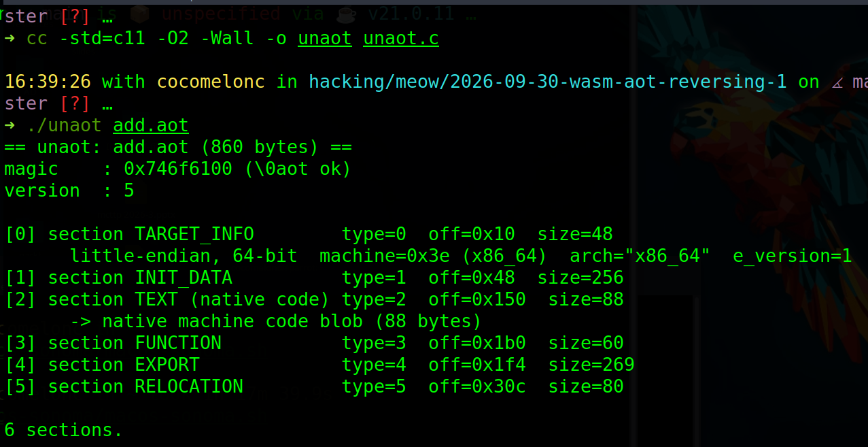Click the prompt arrow before ./unaot
The height and width of the screenshot is (447, 868).
coord(10,126)
